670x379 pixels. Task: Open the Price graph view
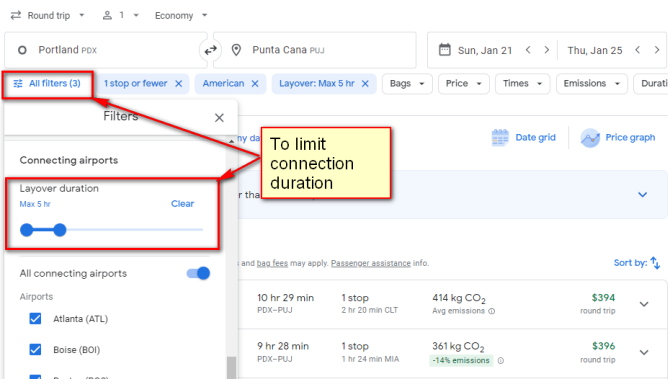pos(618,138)
